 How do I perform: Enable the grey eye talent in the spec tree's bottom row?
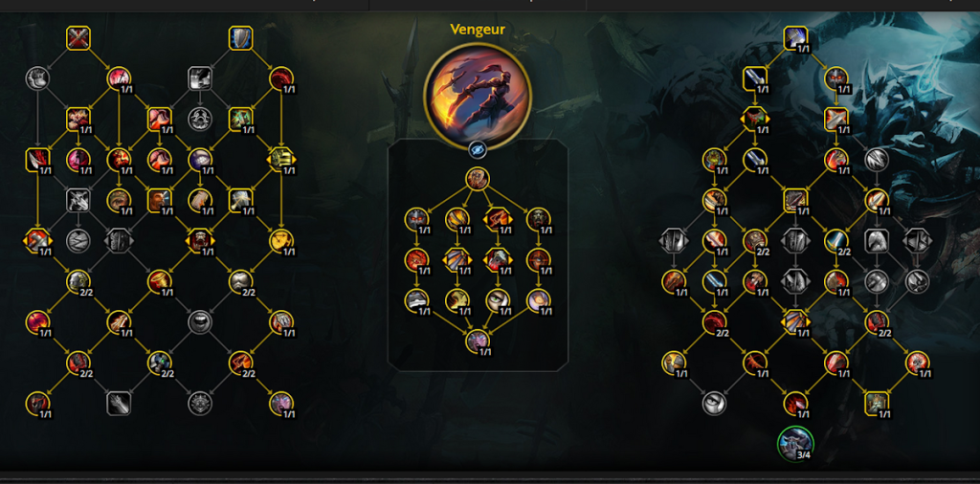pos(714,404)
